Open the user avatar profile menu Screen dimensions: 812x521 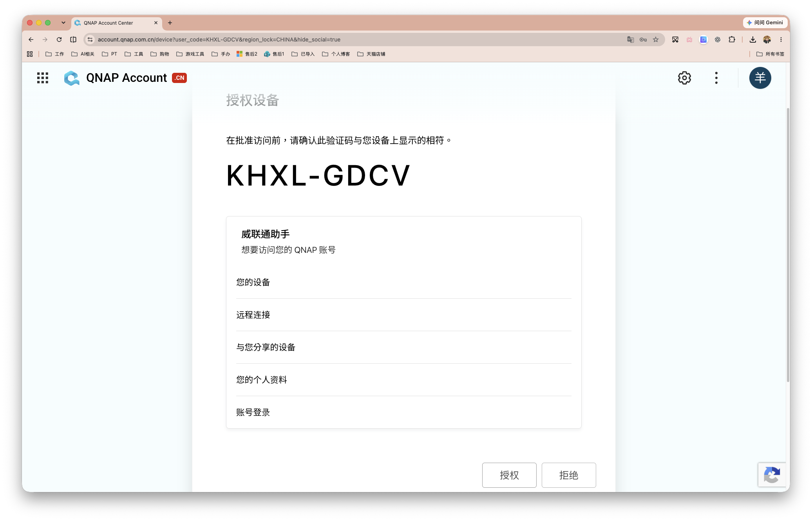(760, 78)
